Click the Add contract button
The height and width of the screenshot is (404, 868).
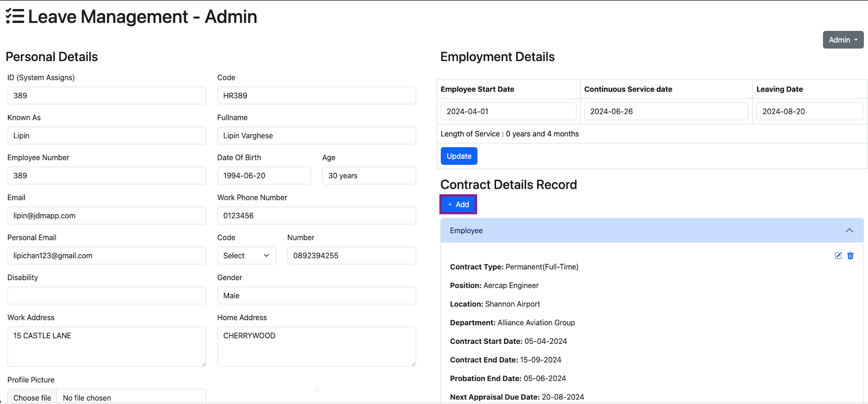point(458,204)
